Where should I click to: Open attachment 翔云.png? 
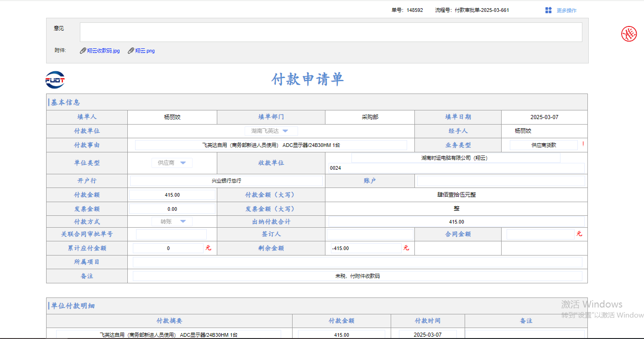pyautogui.click(x=145, y=51)
